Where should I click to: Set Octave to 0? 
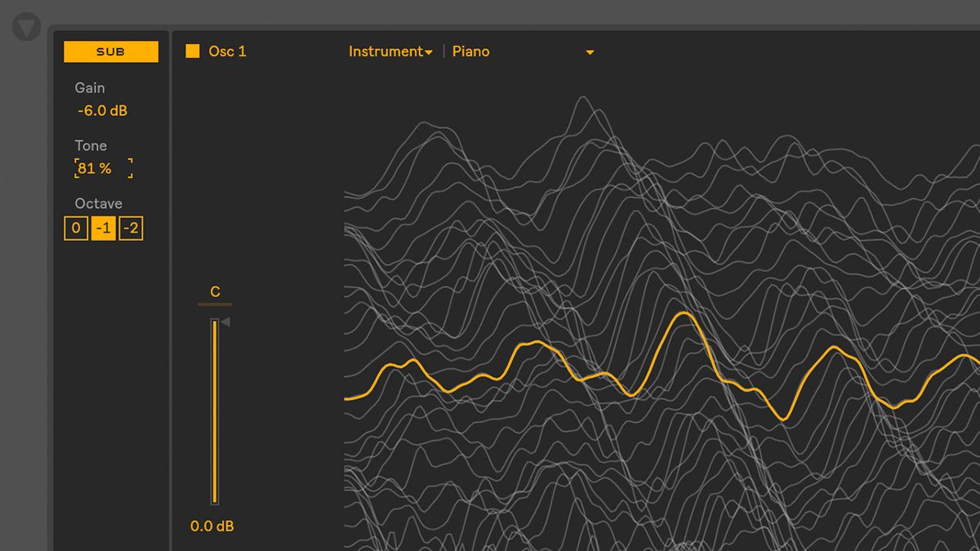point(75,228)
